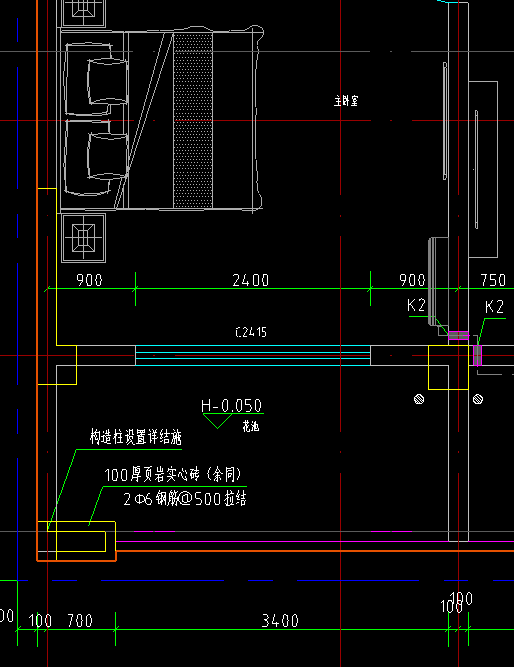This screenshot has width=514, height=667.
Task: Select the 3400 dimension text
Action: 280,621
